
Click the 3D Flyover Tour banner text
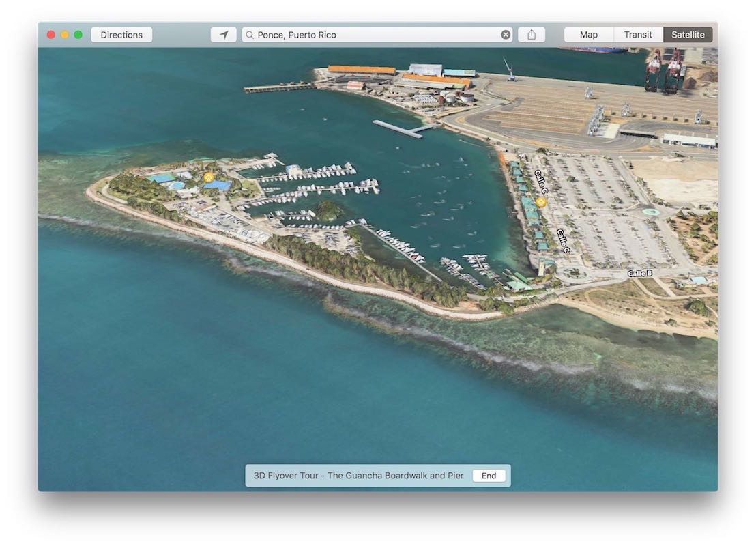[358, 476]
